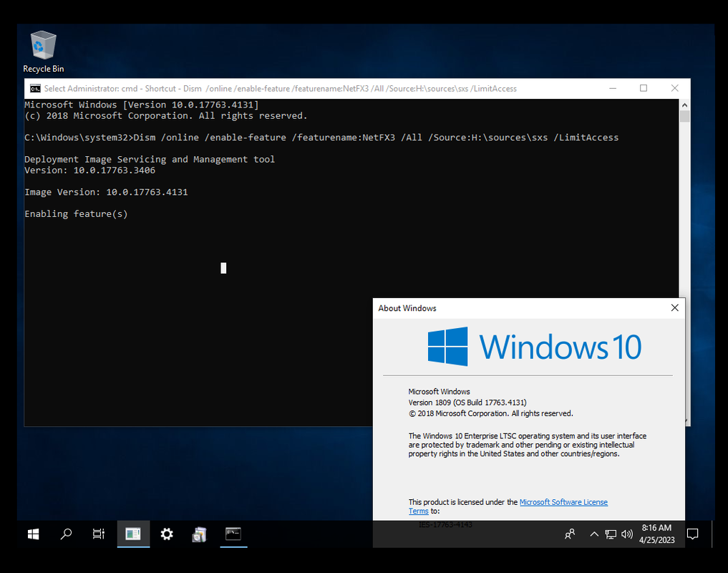Close the About Windows dialog
The image size is (728, 573).
click(x=674, y=308)
